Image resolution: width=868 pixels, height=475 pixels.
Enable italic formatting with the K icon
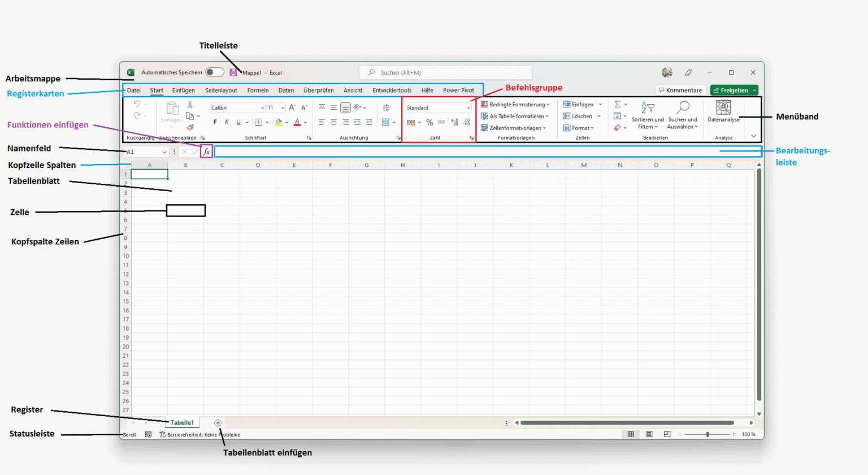(x=227, y=122)
